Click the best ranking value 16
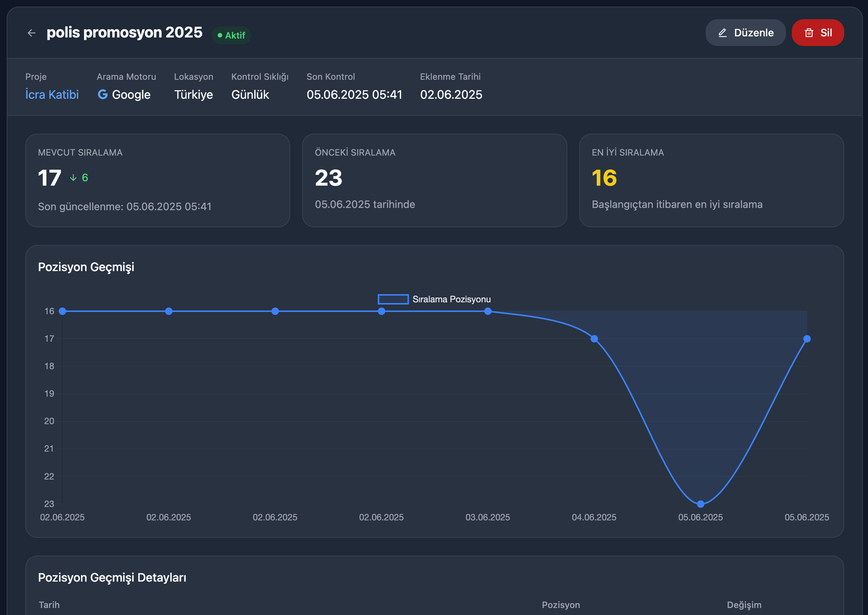This screenshot has height=615, width=868. (604, 178)
